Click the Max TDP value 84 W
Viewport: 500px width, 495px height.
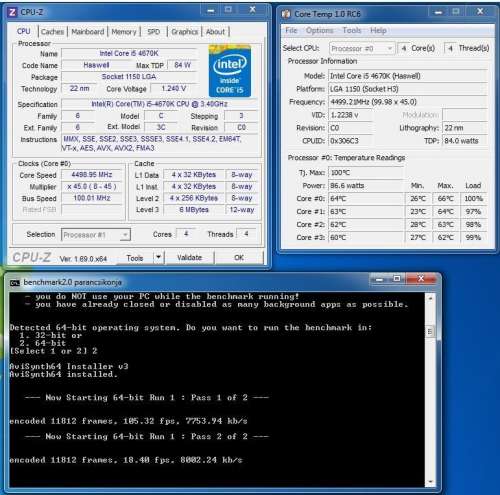[182, 65]
